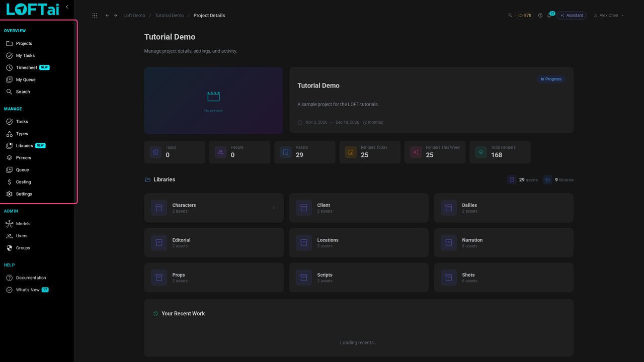Click the Total Renders card icon
Image resolution: width=644 pixels, height=362 pixels.
(481, 152)
